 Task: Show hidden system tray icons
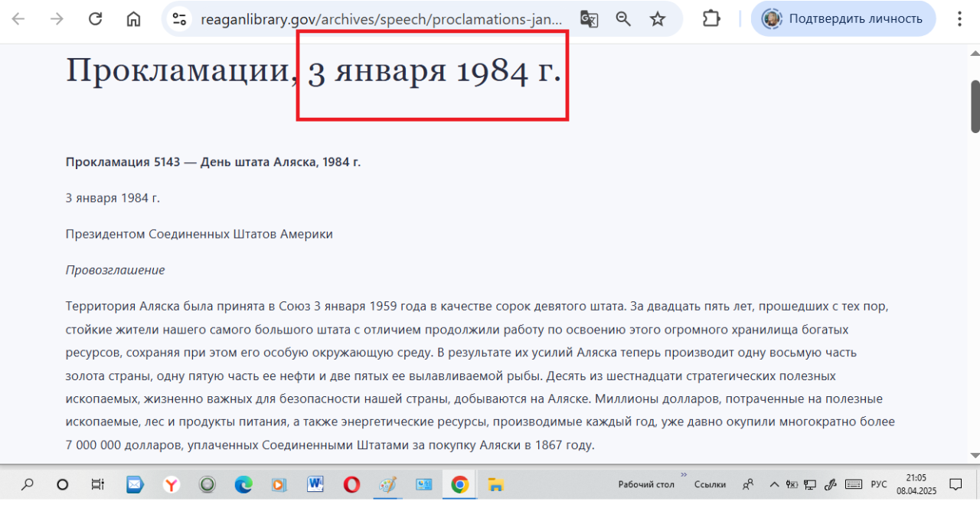pos(773,484)
